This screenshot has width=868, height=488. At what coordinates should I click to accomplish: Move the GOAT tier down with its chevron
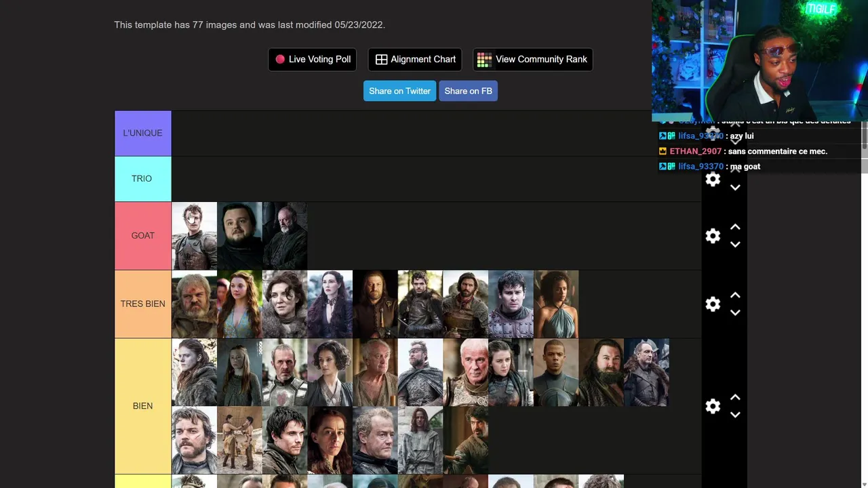[735, 245]
